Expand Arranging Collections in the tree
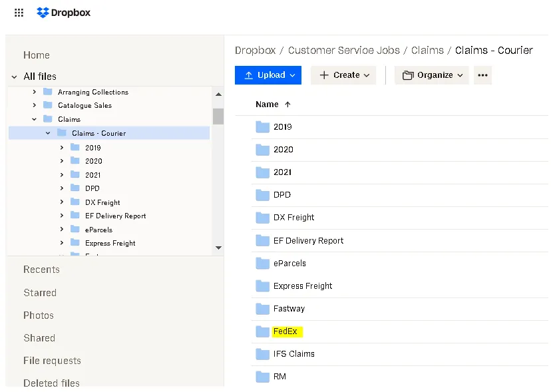Viewport: 553px width, 392px height. tap(34, 92)
